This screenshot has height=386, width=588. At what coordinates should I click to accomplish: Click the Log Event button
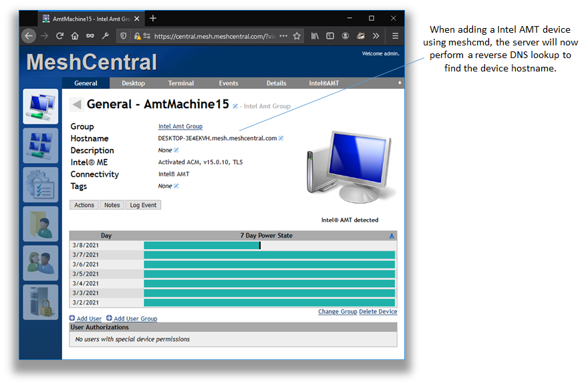pos(143,205)
